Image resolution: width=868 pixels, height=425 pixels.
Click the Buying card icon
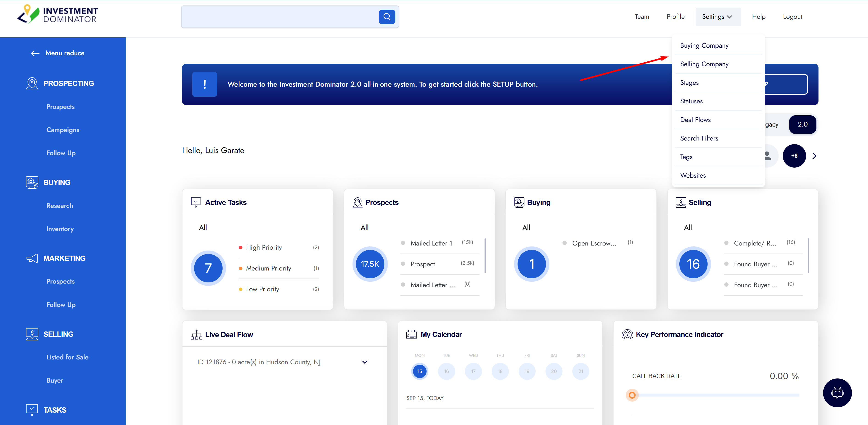(x=519, y=202)
